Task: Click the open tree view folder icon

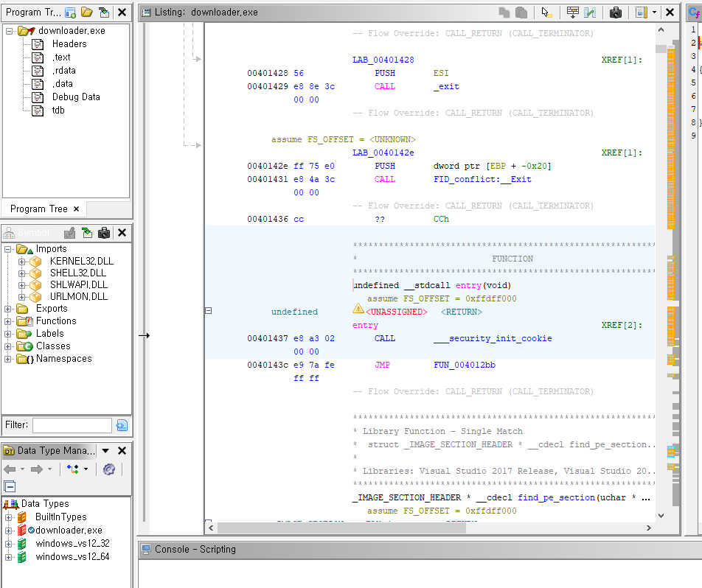Action: click(x=87, y=13)
